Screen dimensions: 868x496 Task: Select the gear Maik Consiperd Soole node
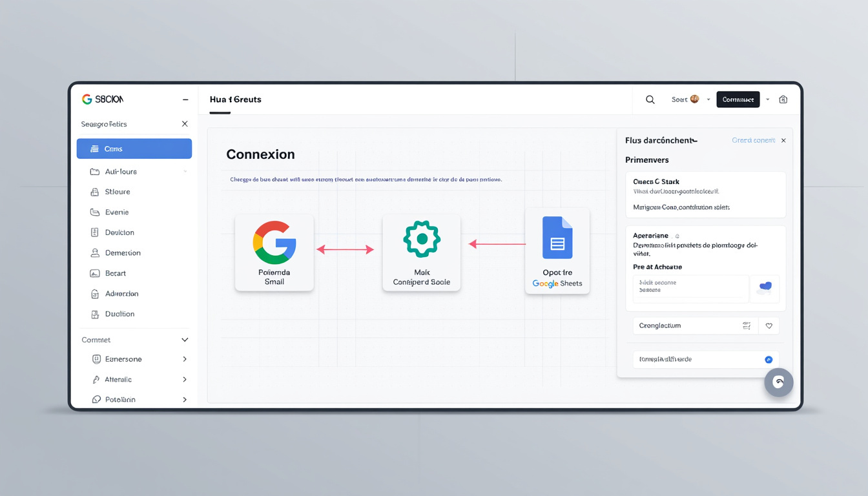click(x=422, y=253)
